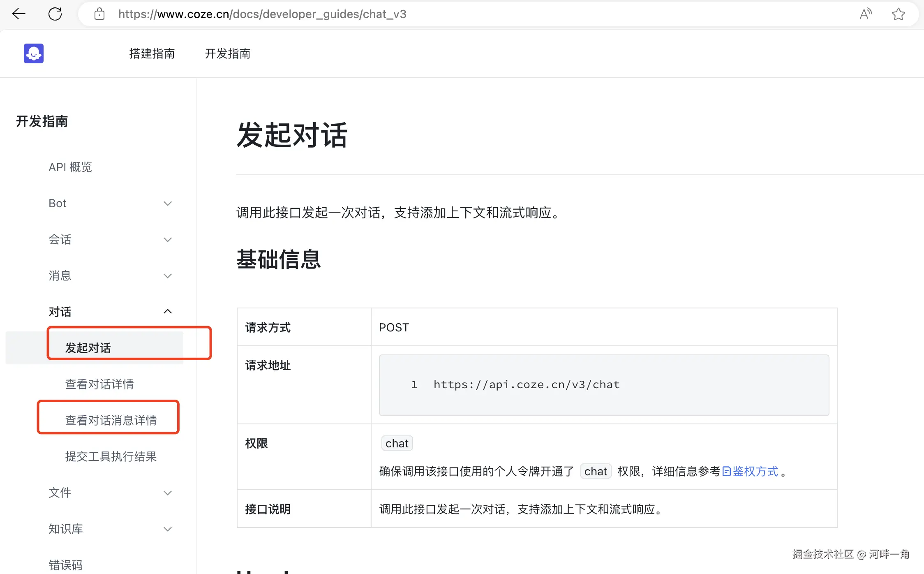Expand the 消息 section chevron
Image resolution: width=924 pixels, height=574 pixels.
coord(167,276)
